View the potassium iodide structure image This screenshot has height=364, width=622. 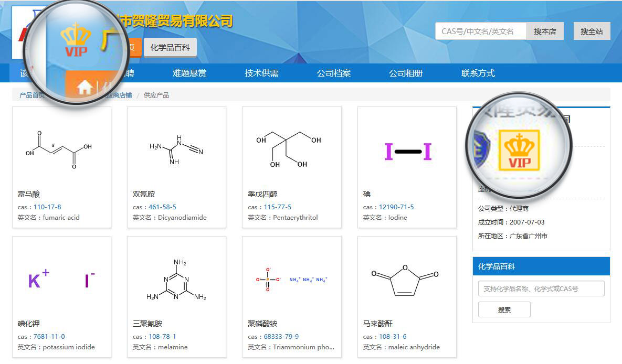[x=61, y=280]
